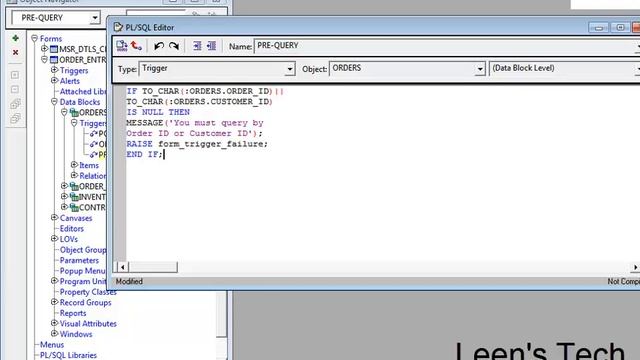Click the Data Block Level field
Image resolution: width=640 pixels, height=360 pixels.
[564, 69]
